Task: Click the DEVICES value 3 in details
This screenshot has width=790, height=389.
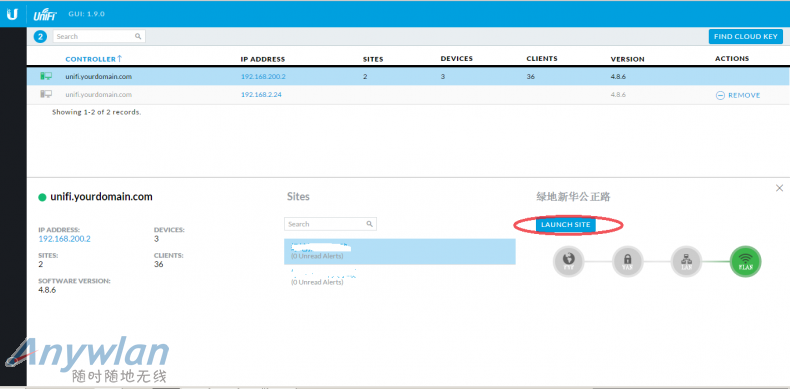Action: tap(157, 239)
